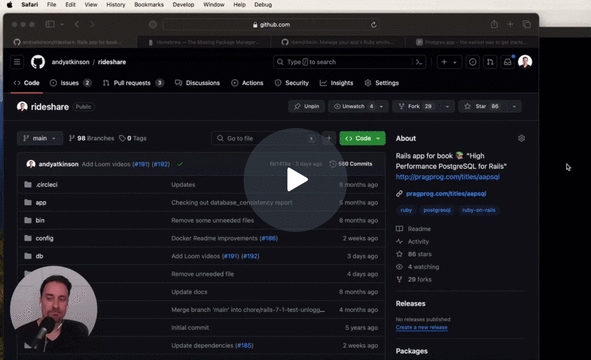591x360 pixels.
Task: Click the Safari share icon
Action: tap(494, 25)
